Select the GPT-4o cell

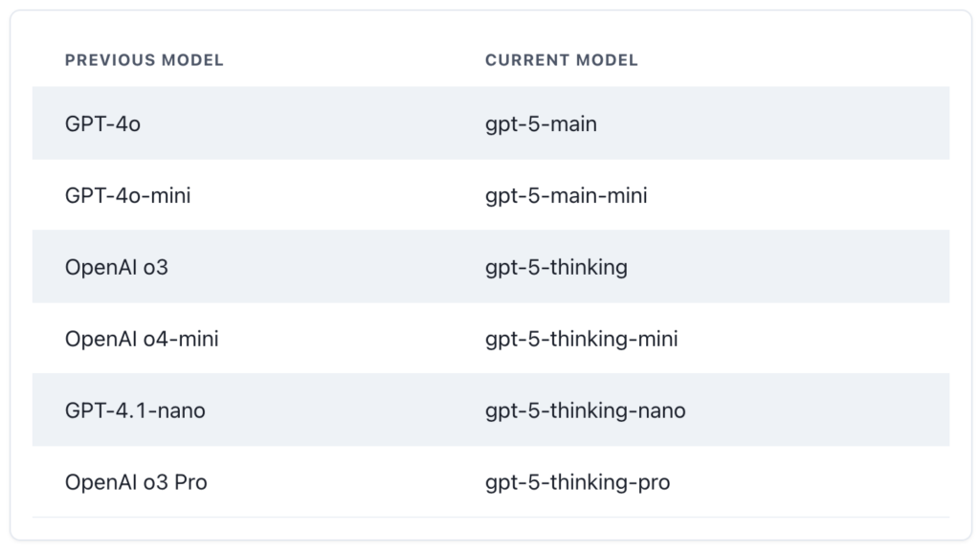[x=102, y=123]
